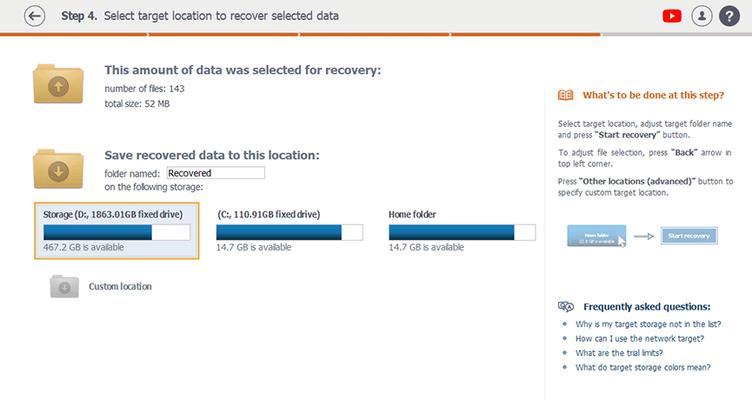Click the folder name field containing Recovered
752x400 pixels.
[x=215, y=173]
